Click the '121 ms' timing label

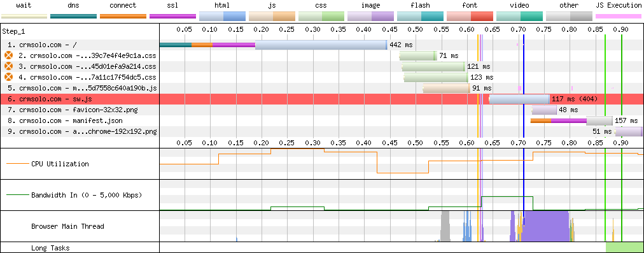(479, 67)
